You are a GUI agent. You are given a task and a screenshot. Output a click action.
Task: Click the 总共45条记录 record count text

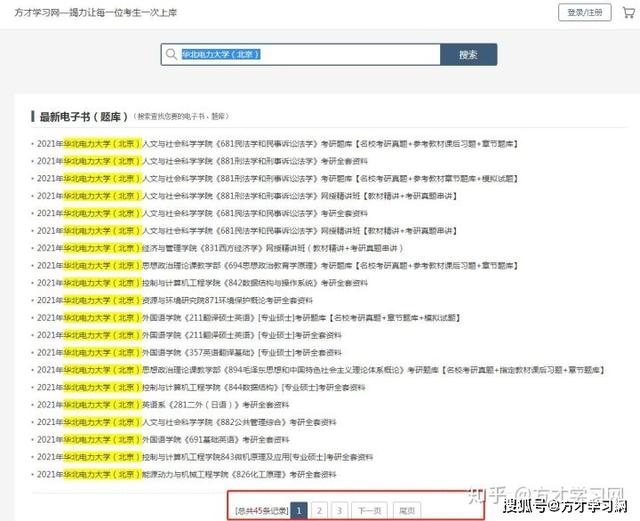click(262, 510)
